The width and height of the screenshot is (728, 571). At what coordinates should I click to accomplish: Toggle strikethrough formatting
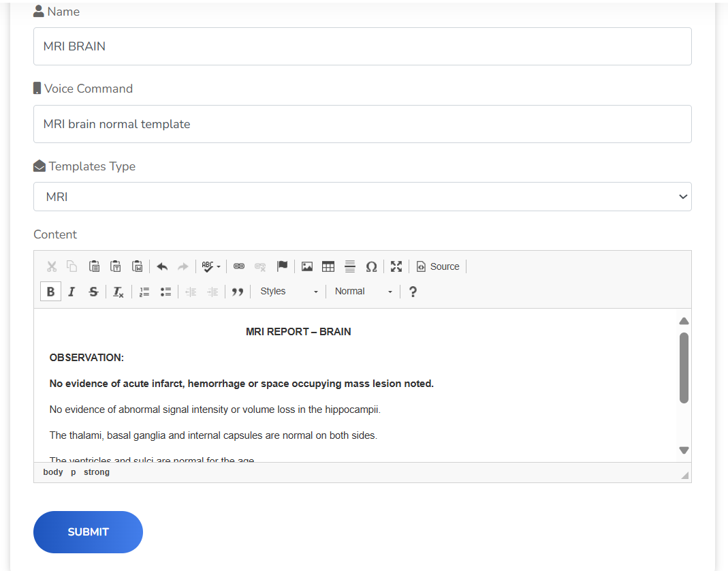[x=93, y=292]
